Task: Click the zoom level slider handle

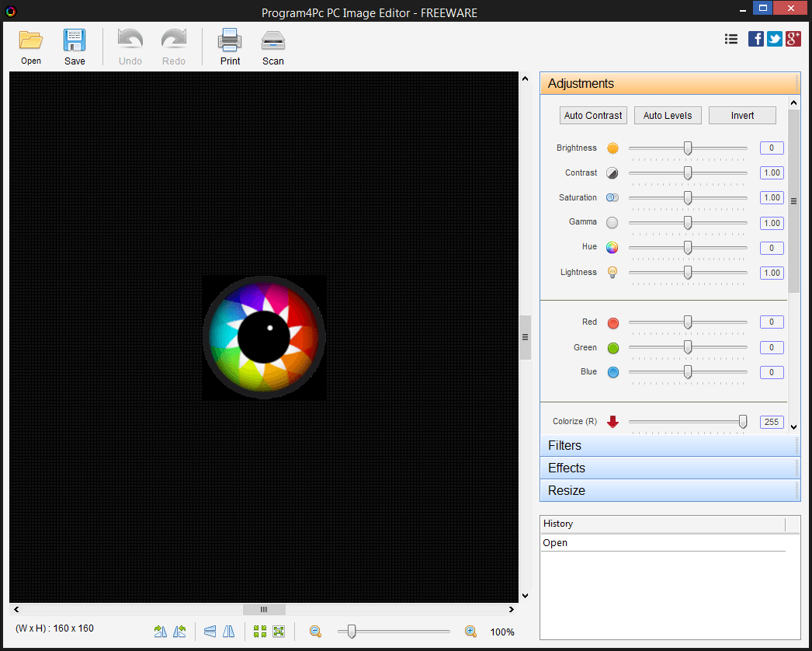Action: [x=352, y=632]
